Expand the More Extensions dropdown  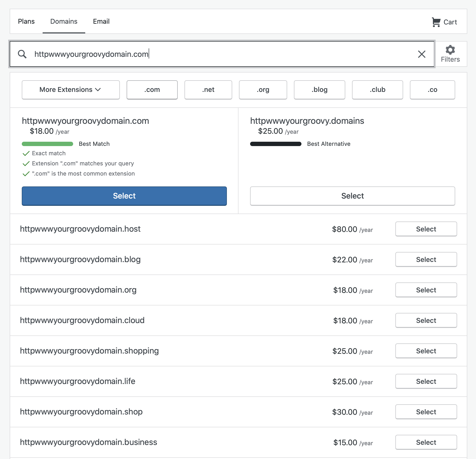click(71, 90)
